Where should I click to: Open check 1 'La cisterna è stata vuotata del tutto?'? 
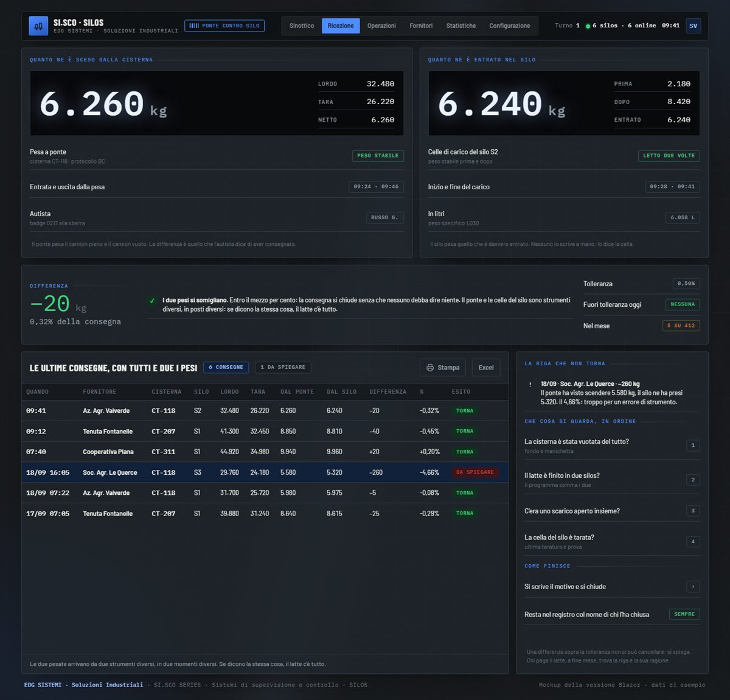tap(612, 446)
